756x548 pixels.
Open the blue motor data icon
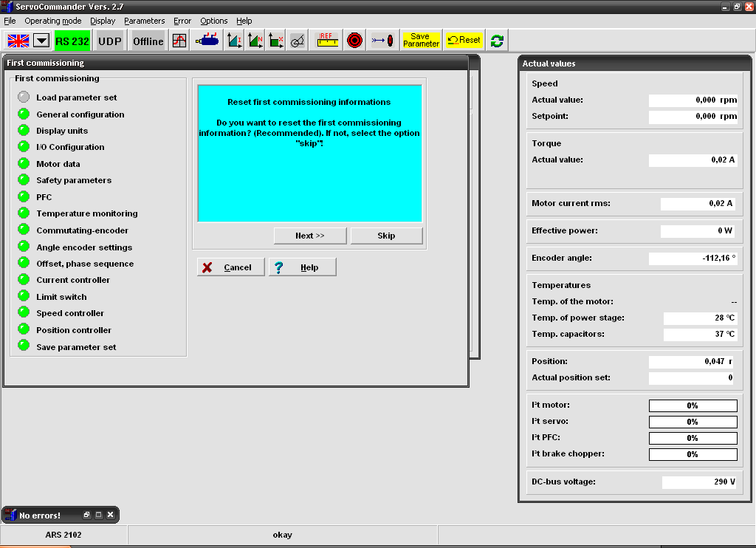pyautogui.click(x=207, y=41)
